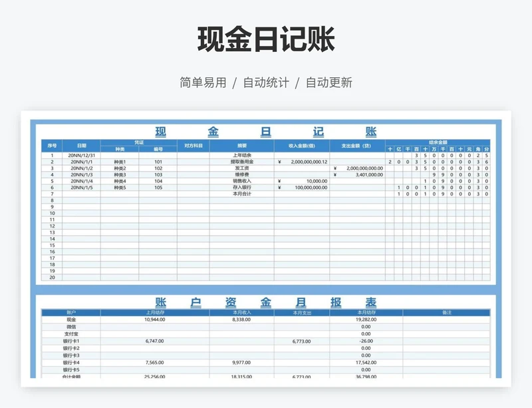The image size is (532, 408).
Task: Click the voucher type cell '种类1'
Action: pyautogui.click(x=120, y=162)
